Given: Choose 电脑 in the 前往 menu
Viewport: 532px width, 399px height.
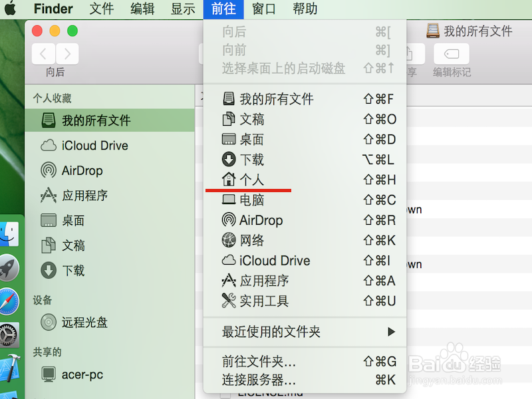Looking at the screenshot, I should [x=305, y=200].
